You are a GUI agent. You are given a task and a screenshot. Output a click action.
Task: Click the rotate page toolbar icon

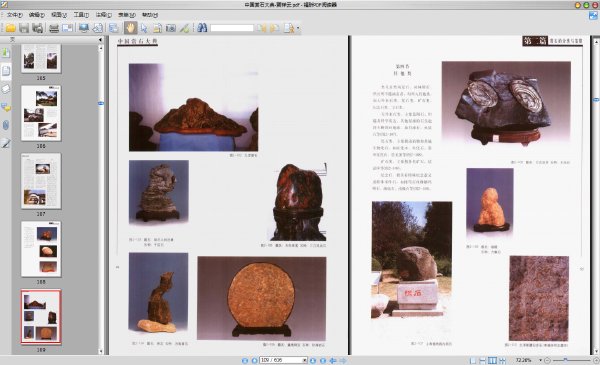98,28
